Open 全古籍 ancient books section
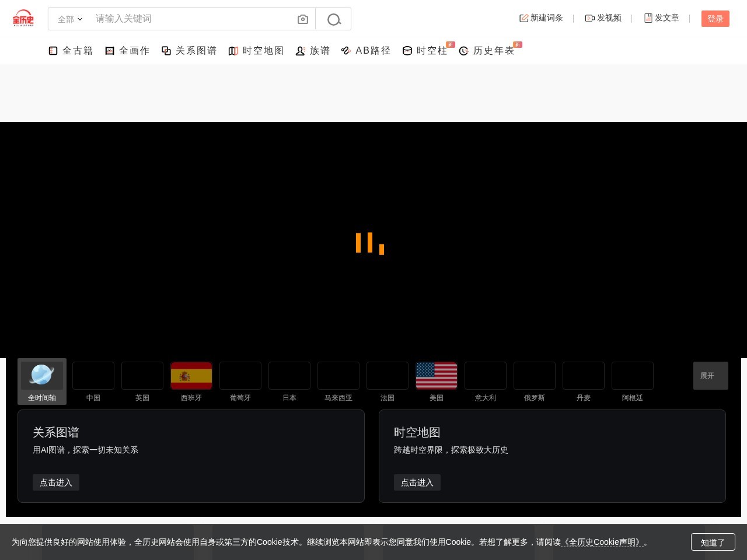This screenshot has width=747, height=560. click(x=71, y=51)
